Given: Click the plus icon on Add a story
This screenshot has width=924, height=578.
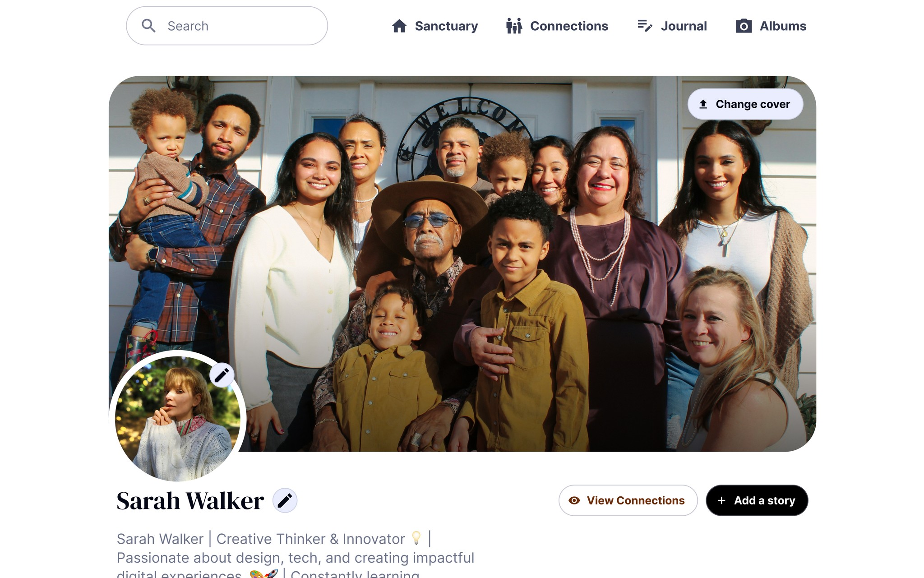Looking at the screenshot, I should (x=721, y=500).
